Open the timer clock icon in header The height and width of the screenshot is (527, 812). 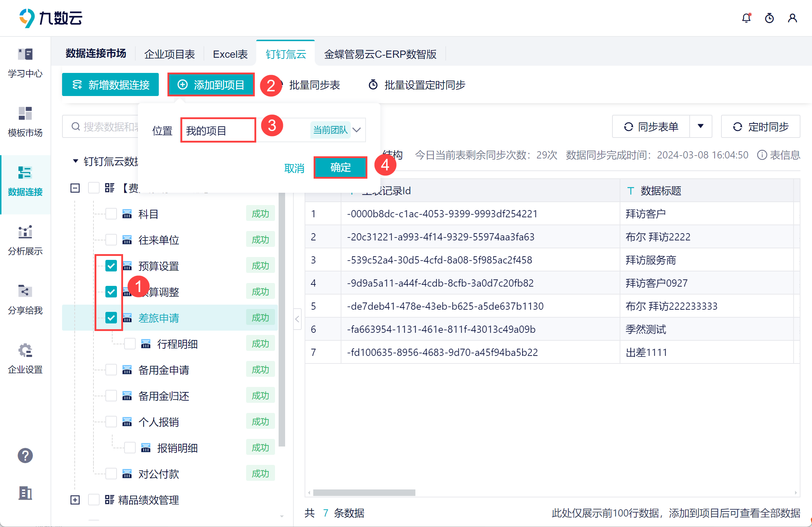click(769, 18)
